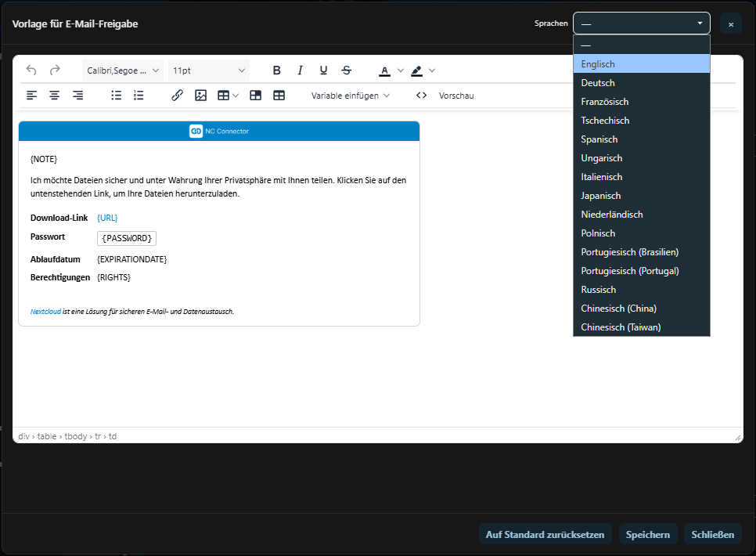Select Italienisch language option
The image size is (756, 556).
pos(641,177)
